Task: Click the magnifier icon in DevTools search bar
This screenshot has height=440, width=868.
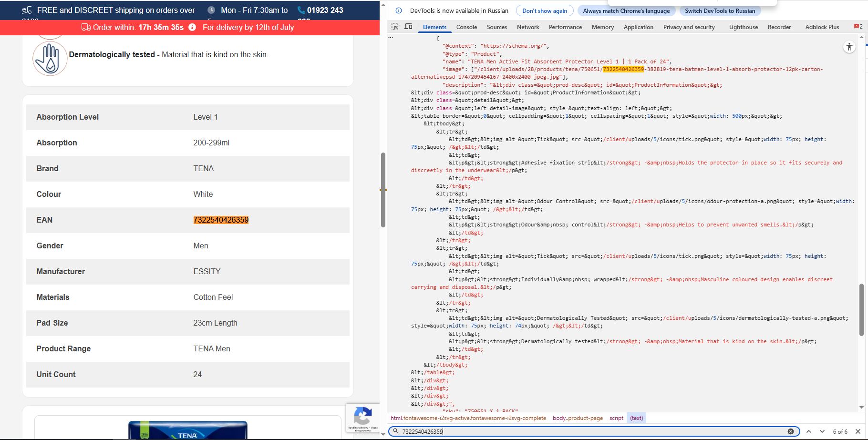Action: tap(395, 431)
